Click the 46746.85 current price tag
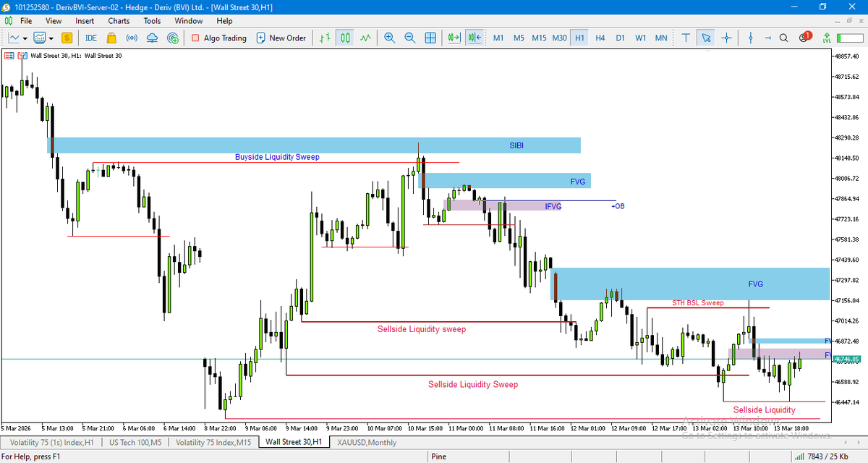Screen dimensions: 868x463 [846, 359]
